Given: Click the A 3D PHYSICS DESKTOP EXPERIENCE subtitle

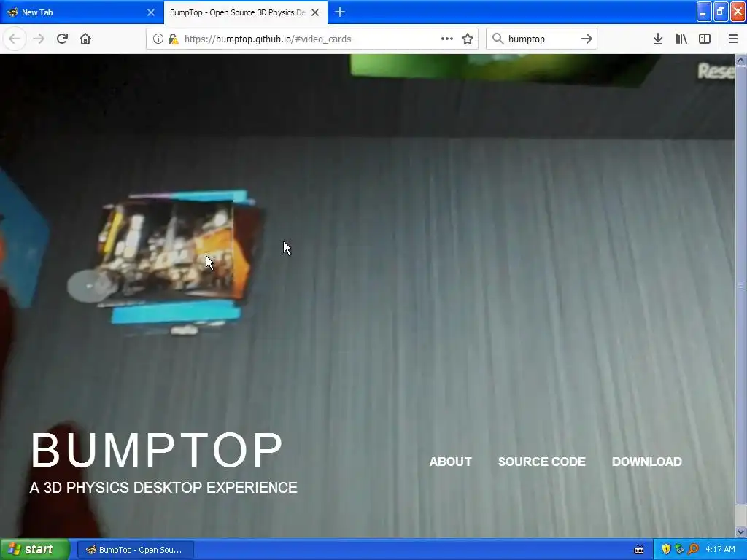Looking at the screenshot, I should click(163, 488).
